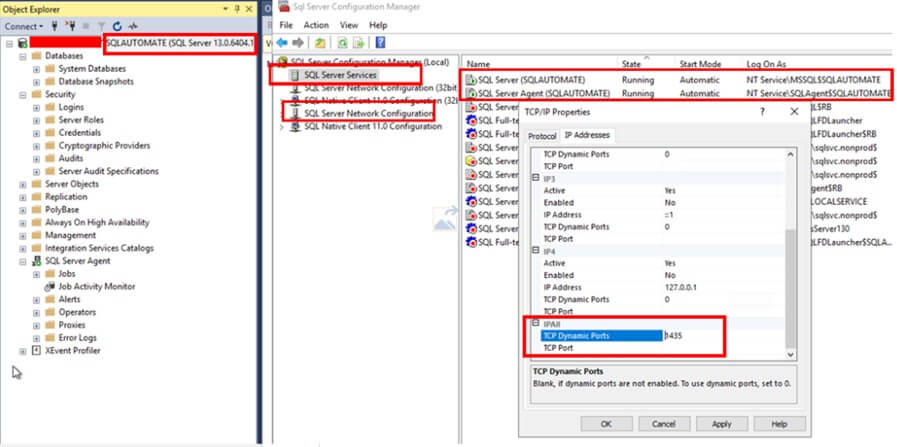Image resolution: width=897 pixels, height=447 pixels.
Task: Click the Connect Object Explorer plug icon
Action: point(55,26)
